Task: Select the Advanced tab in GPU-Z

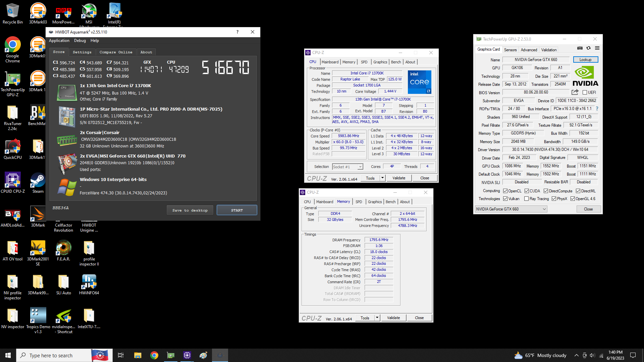Action: 529,50
